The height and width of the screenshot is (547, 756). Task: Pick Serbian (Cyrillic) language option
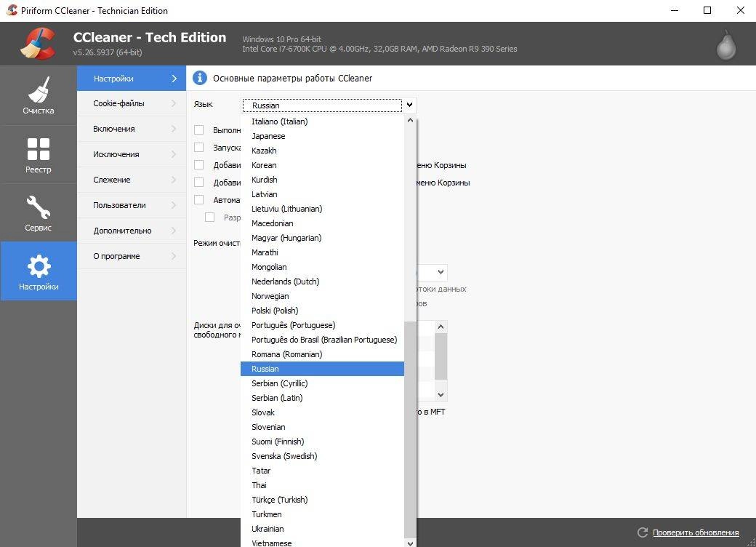(322, 383)
